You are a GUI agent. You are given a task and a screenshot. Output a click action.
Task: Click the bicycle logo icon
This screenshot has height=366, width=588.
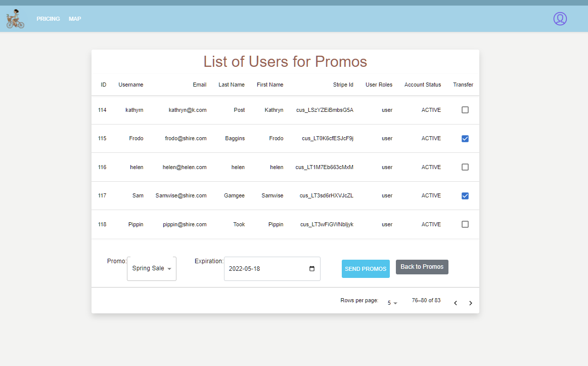pos(15,19)
